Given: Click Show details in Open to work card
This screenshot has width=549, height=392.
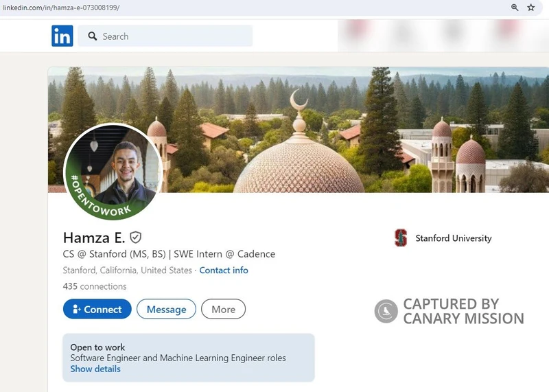Looking at the screenshot, I should click(x=95, y=369).
